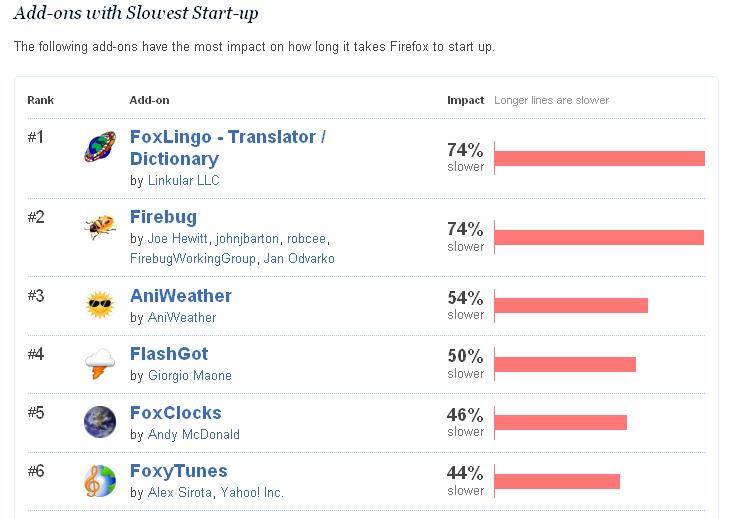View author Linkular LLC profile
The image size is (731, 519).
(183, 181)
